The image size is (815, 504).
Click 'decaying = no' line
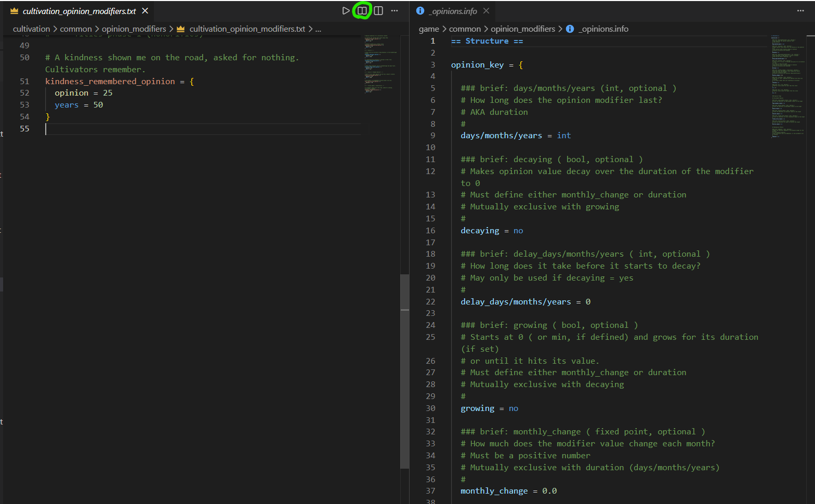(x=492, y=231)
